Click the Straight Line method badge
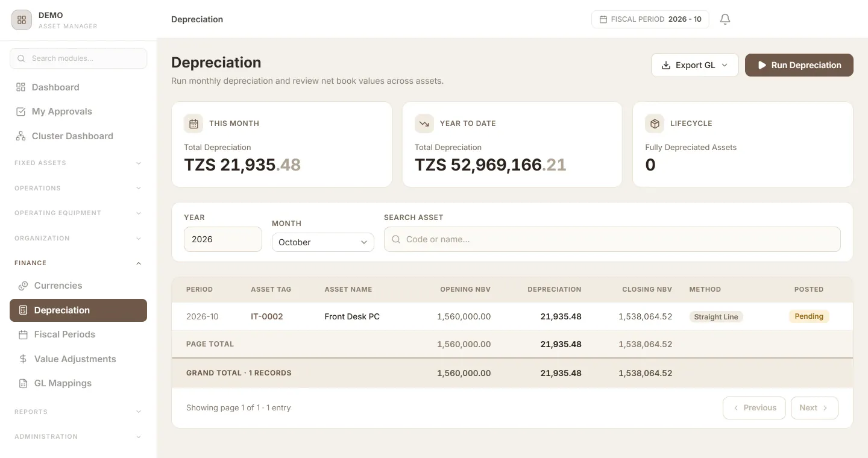Screen dimensions: 868x458 tap(716, 316)
